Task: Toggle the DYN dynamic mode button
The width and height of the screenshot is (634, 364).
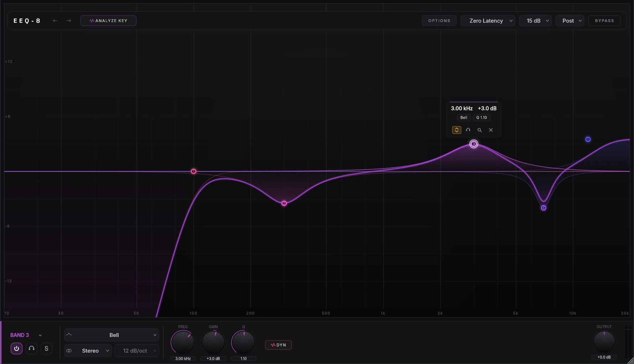Action: (x=278, y=345)
